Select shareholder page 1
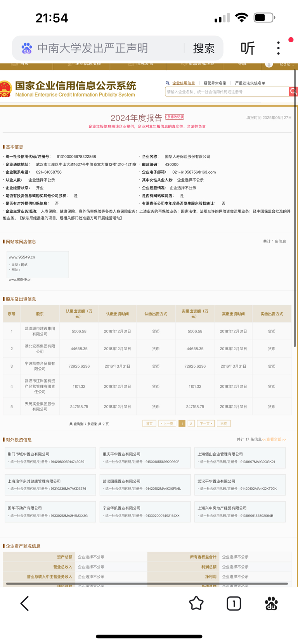Screen dimensions: 298x644 tap(182, 424)
